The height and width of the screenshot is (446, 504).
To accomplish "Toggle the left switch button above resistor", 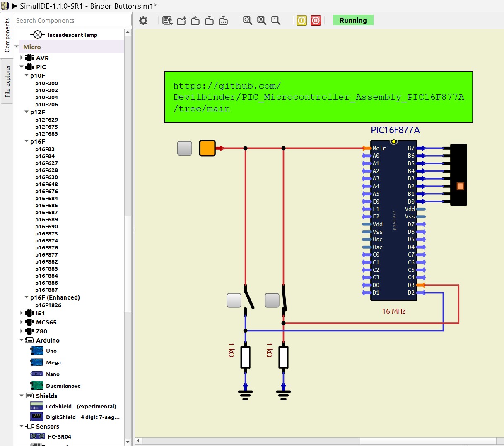I will coord(234,300).
